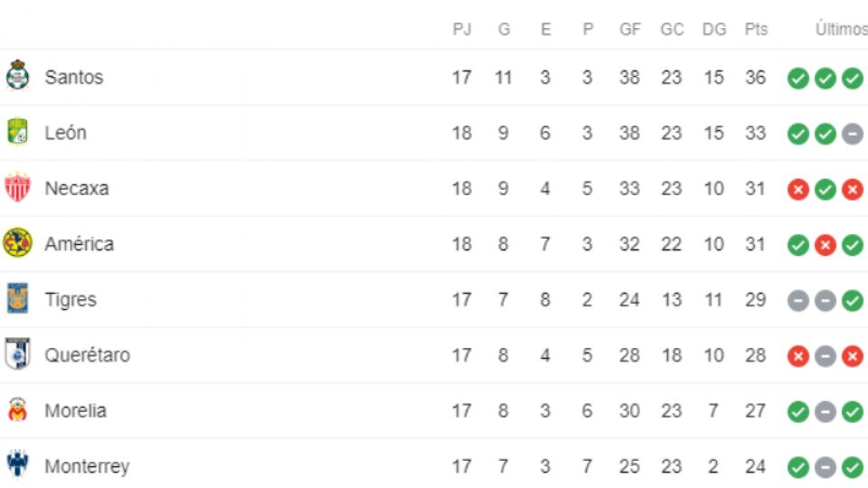Open the Santos team name link

74,78
